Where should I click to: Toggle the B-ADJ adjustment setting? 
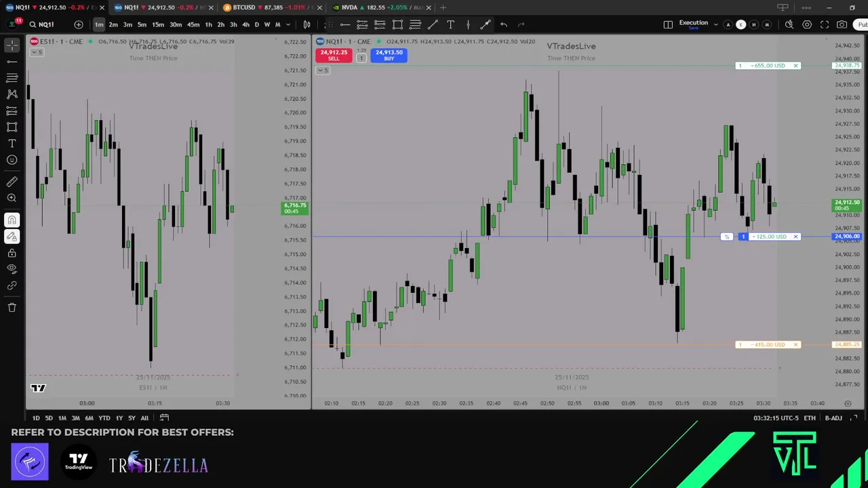point(833,418)
